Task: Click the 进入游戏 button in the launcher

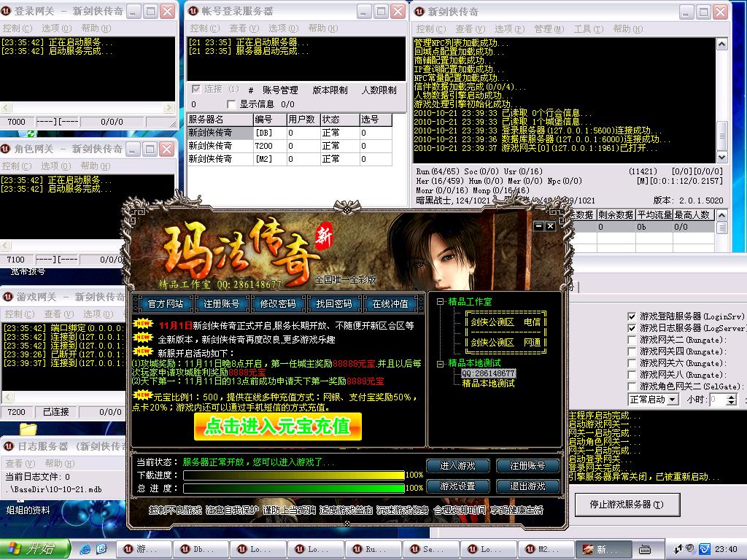Action: point(458,465)
